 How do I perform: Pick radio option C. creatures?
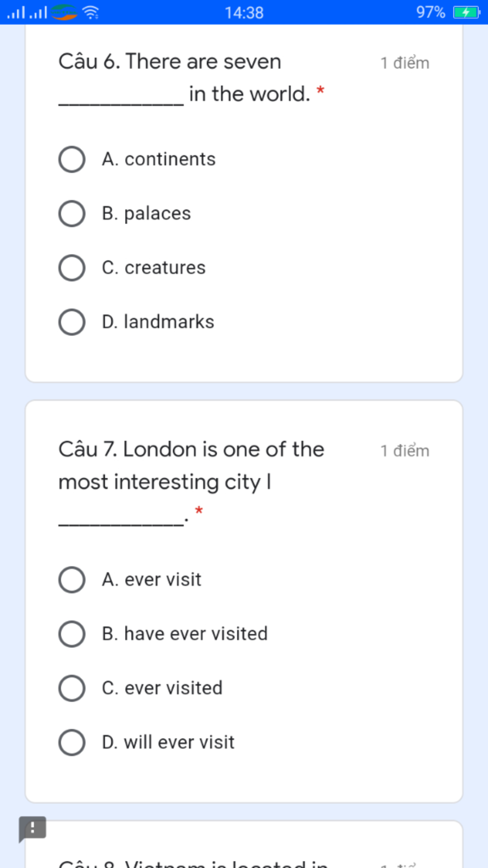click(72, 268)
